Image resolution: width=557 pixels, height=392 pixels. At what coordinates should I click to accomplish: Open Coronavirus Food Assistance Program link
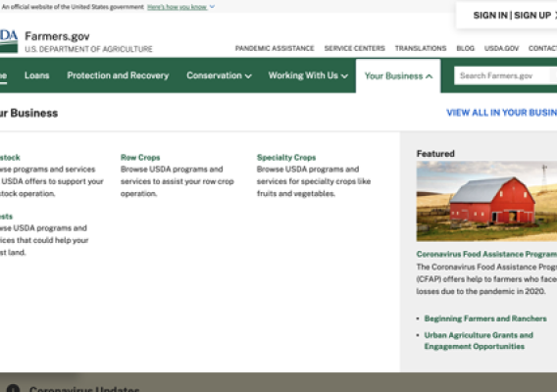click(x=486, y=254)
